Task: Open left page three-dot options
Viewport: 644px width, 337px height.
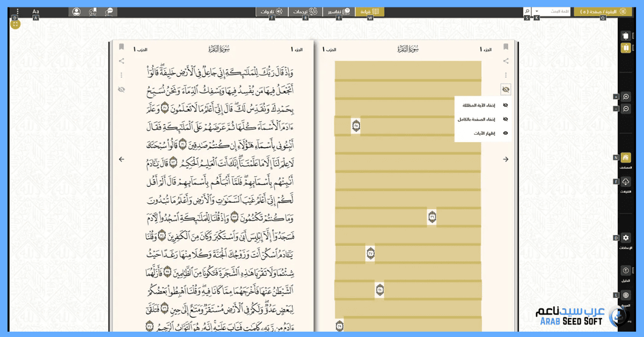Action: tap(121, 75)
